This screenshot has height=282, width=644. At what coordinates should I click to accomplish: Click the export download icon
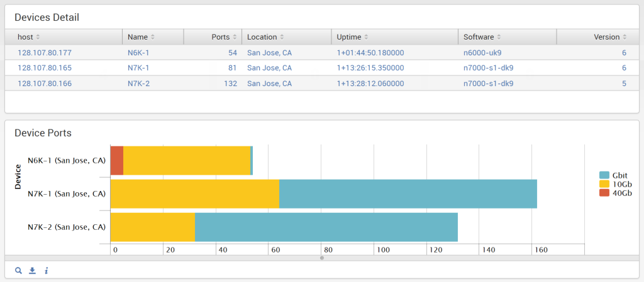(x=33, y=270)
